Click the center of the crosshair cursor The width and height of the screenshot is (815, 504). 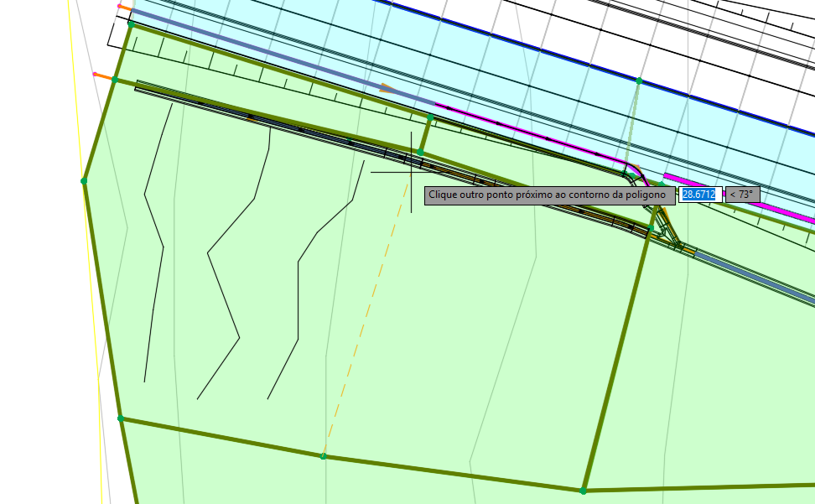point(411,172)
